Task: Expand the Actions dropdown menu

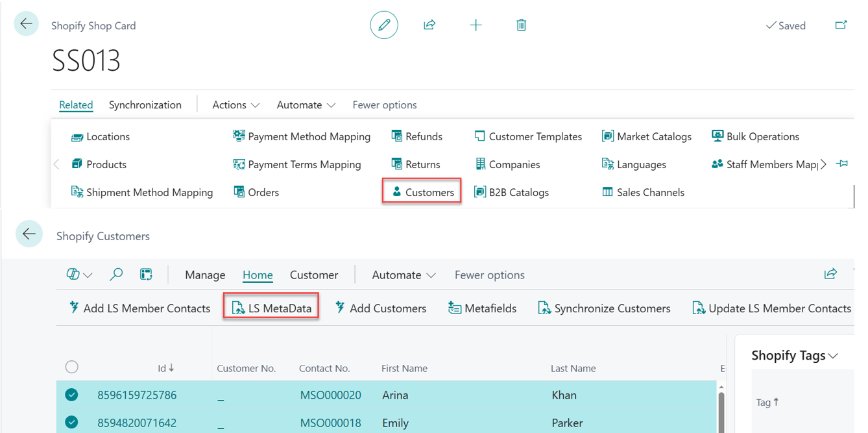Action: [235, 105]
